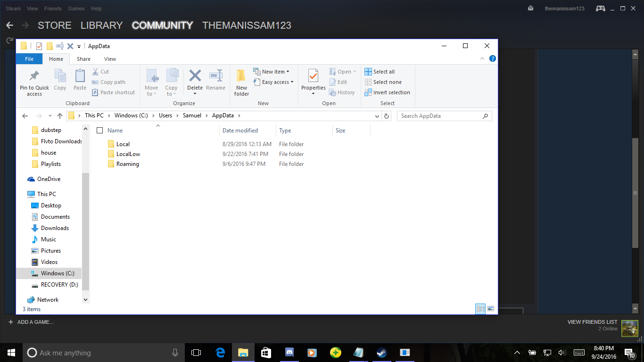The height and width of the screenshot is (362, 644).
Task: Open the New item dropdown
Action: point(272,72)
